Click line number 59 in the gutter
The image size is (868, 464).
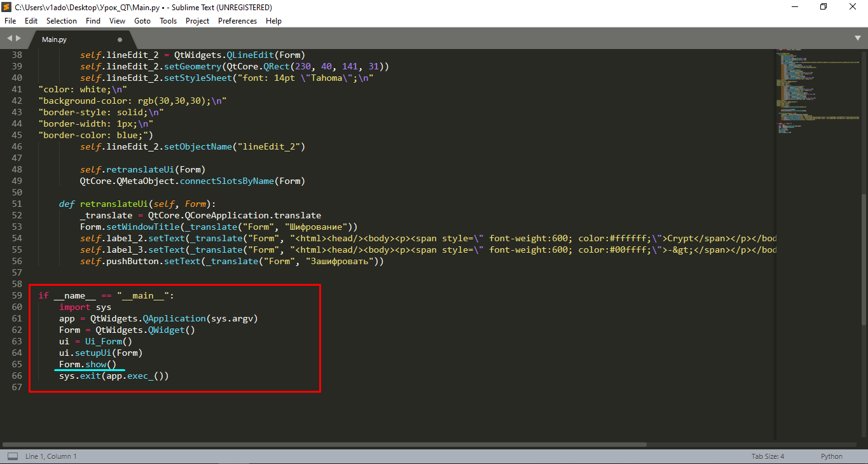point(17,295)
